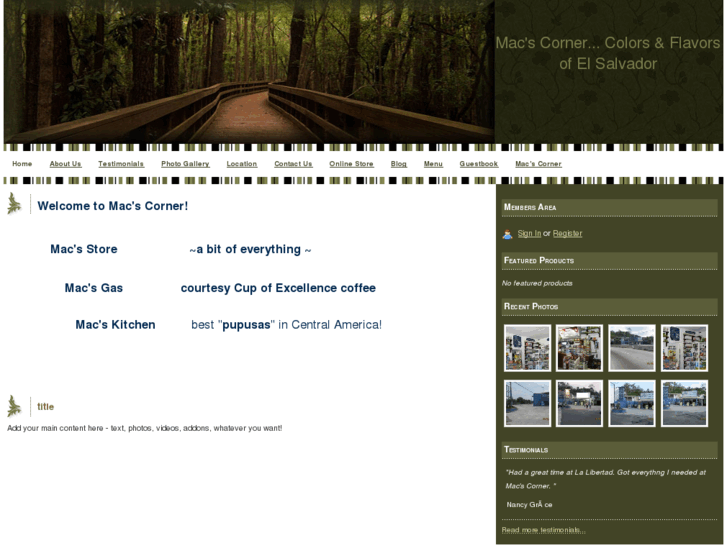Image resolution: width=727 pixels, height=545 pixels.
Task: Open second recent photo in bottom row
Action: pyautogui.click(x=579, y=403)
